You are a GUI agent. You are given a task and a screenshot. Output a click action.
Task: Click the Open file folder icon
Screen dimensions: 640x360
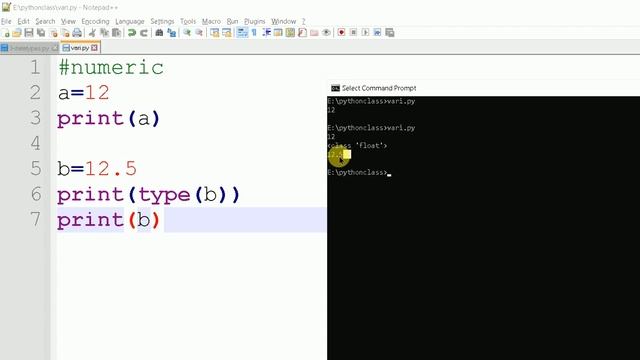coord(17,33)
